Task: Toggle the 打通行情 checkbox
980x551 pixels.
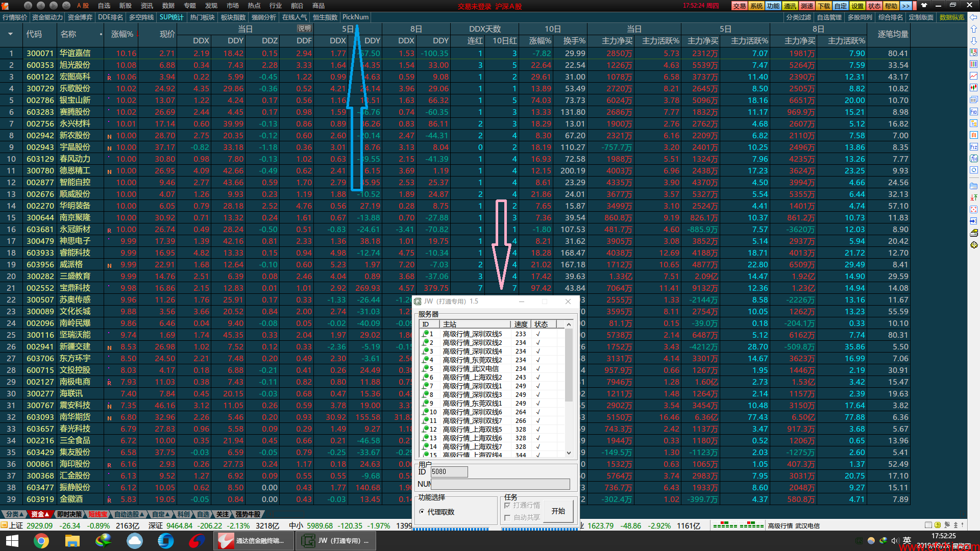Action: [x=507, y=505]
